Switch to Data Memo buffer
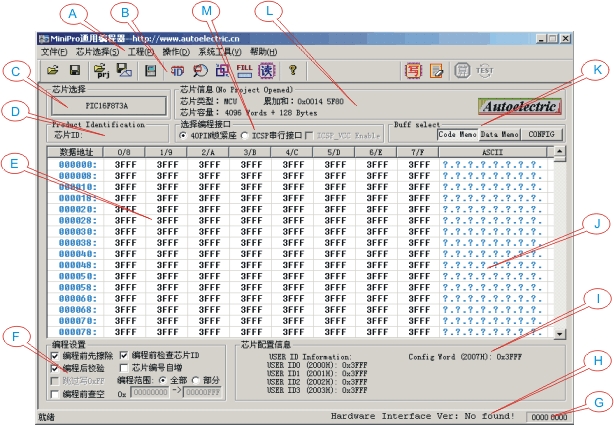The height and width of the screenshot is (425, 614). pos(500,134)
